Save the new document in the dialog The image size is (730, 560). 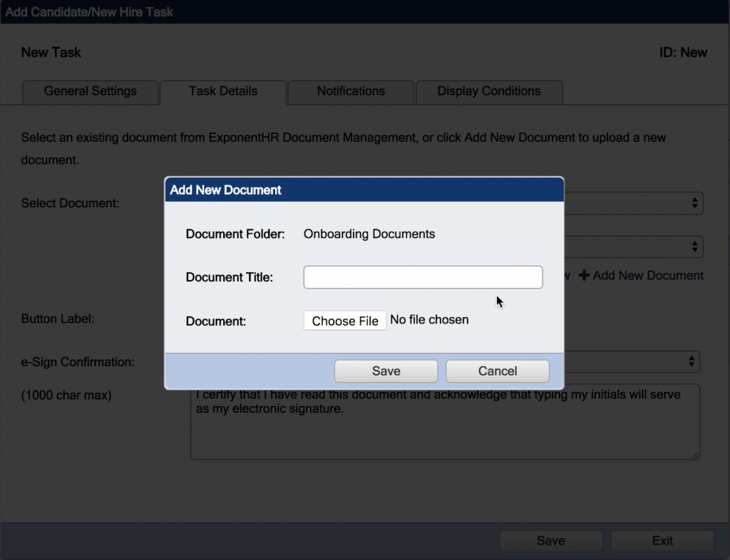pyautogui.click(x=386, y=370)
